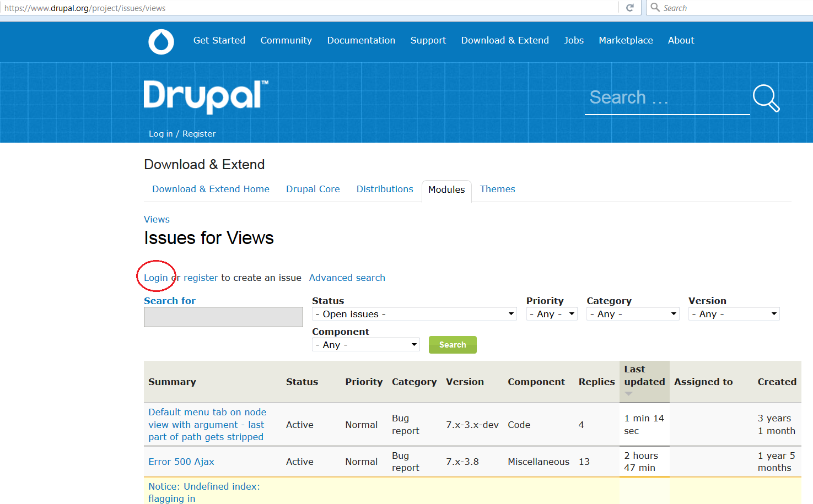Expand the Version dropdown

click(734, 314)
